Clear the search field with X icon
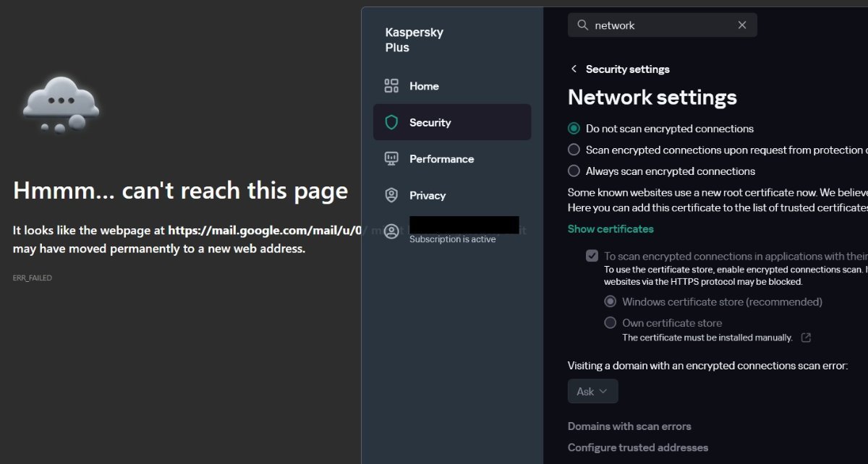The image size is (868, 464). tap(742, 25)
